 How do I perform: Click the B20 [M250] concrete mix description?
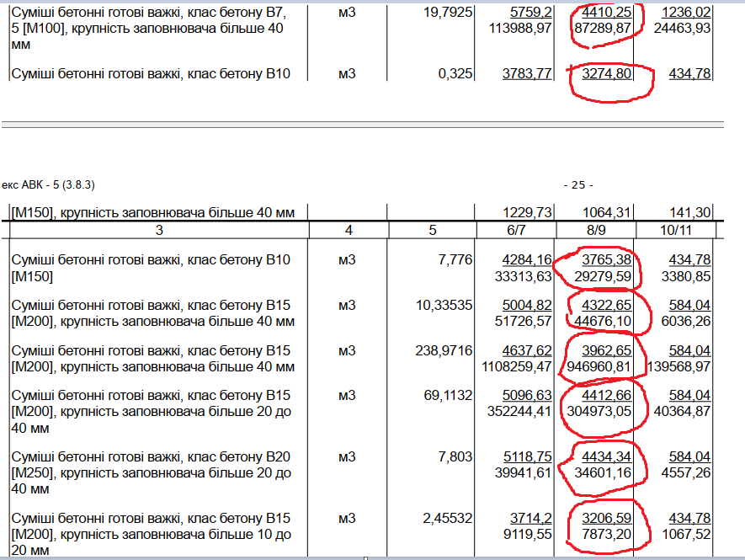pos(151,472)
